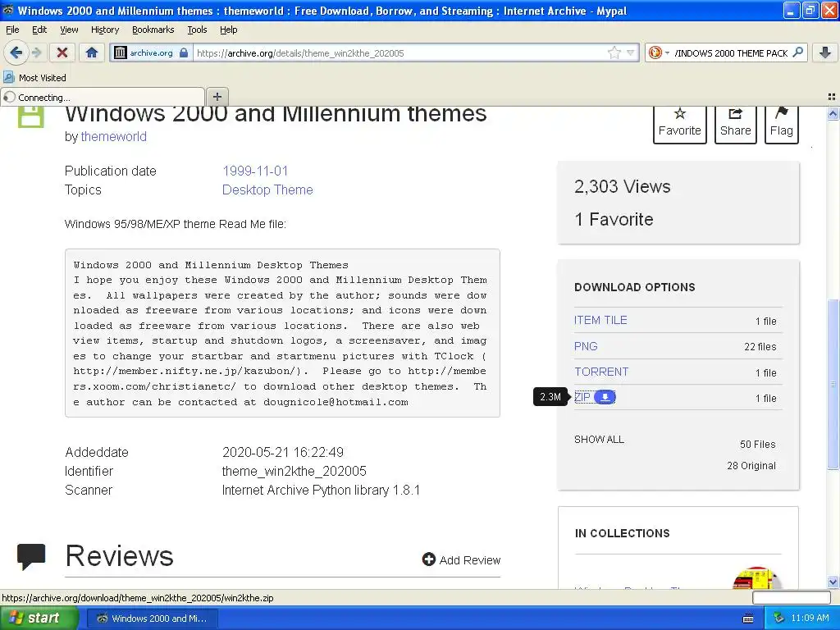
Task: Open the Help menu
Action: [229, 30]
